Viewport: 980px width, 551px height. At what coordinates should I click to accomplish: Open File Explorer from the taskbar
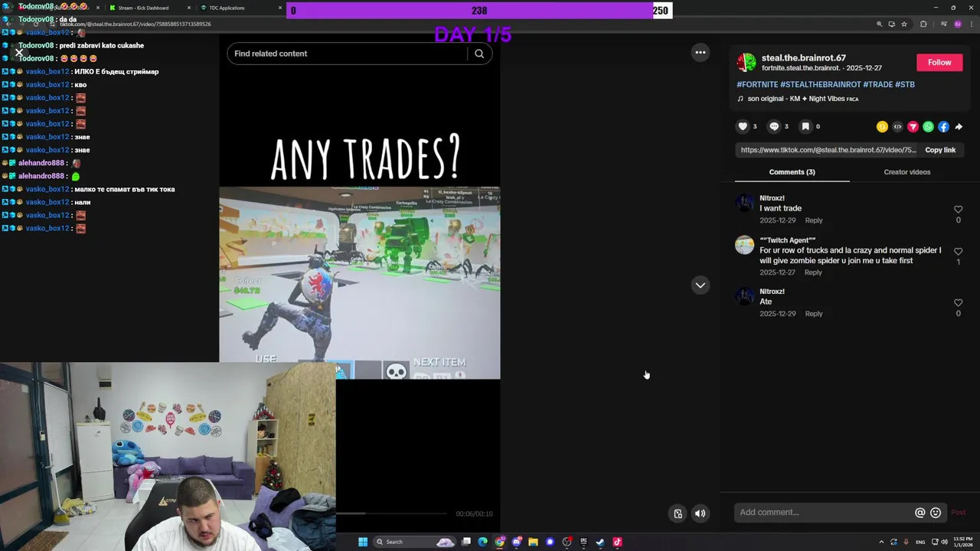pyautogui.click(x=533, y=542)
